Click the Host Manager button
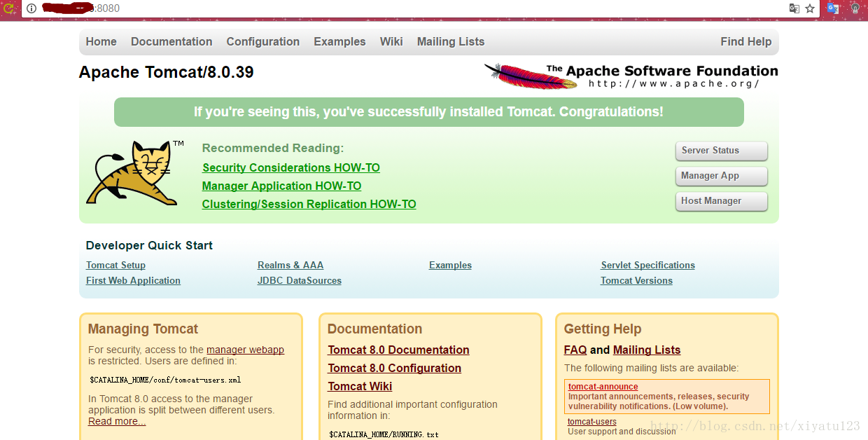Image resolution: width=868 pixels, height=440 pixels. click(x=721, y=201)
